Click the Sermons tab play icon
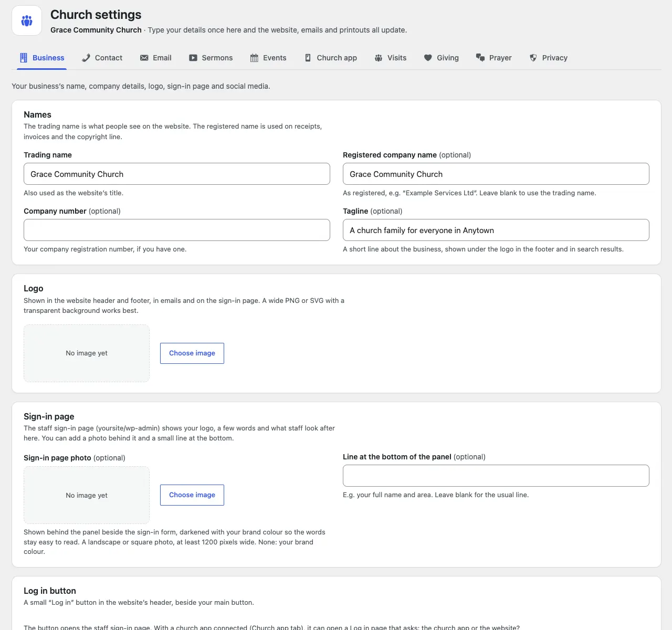The width and height of the screenshot is (672, 630). pos(193,58)
